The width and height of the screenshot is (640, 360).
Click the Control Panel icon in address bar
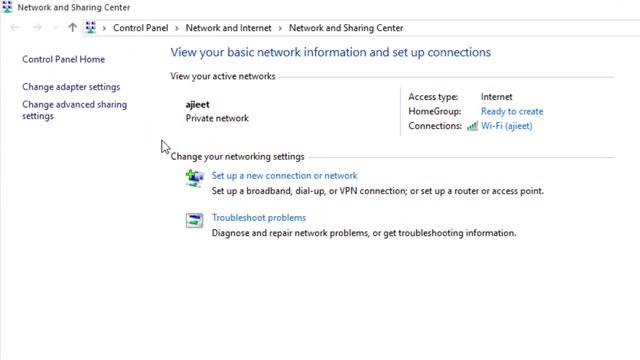click(91, 27)
